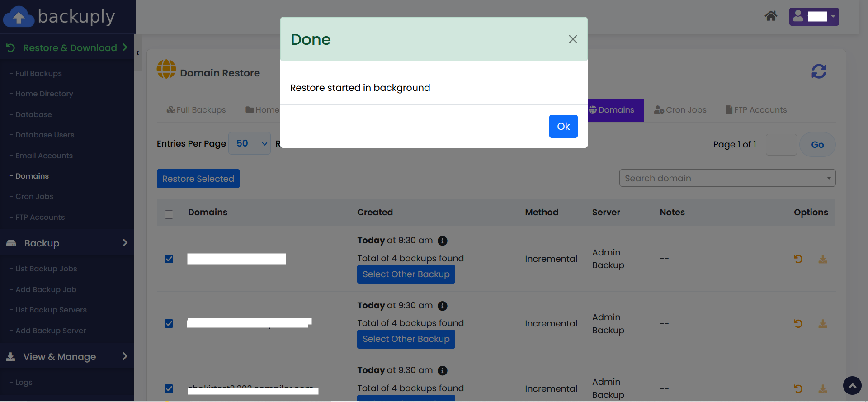Open the user account dropdown menu
868x402 pixels.
[814, 17]
